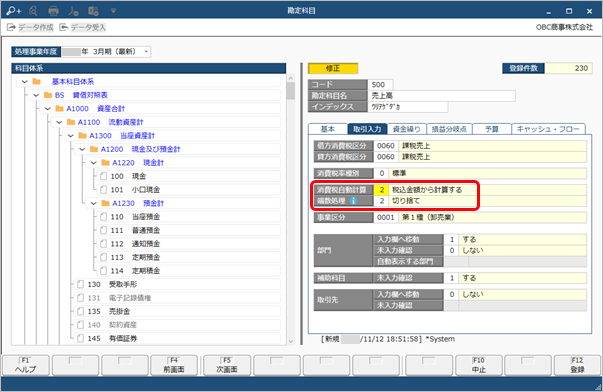Open the 処理事業年度 dropdown

[x=147, y=52]
